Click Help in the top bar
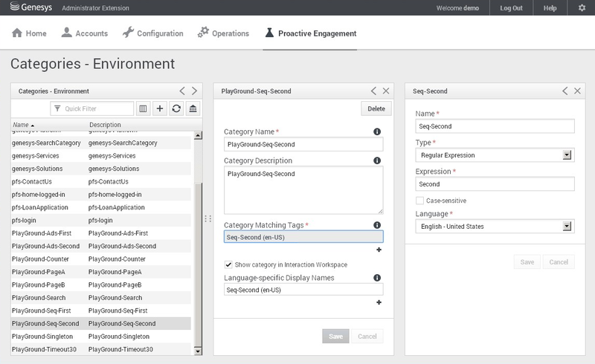Image resolution: width=595 pixels, height=364 pixels. (550, 8)
